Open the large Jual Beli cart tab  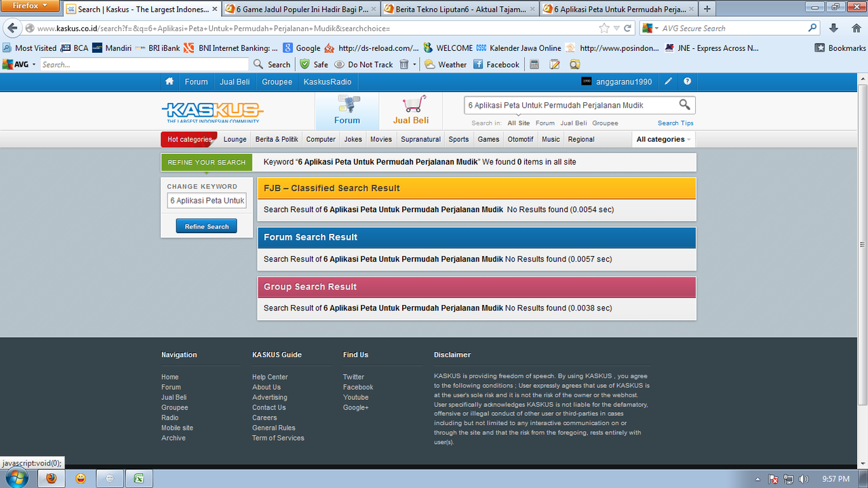pyautogui.click(x=411, y=110)
